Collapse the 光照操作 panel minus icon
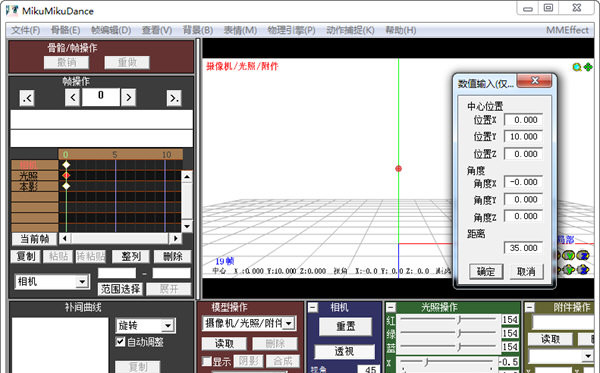The image size is (600, 373). 390,308
